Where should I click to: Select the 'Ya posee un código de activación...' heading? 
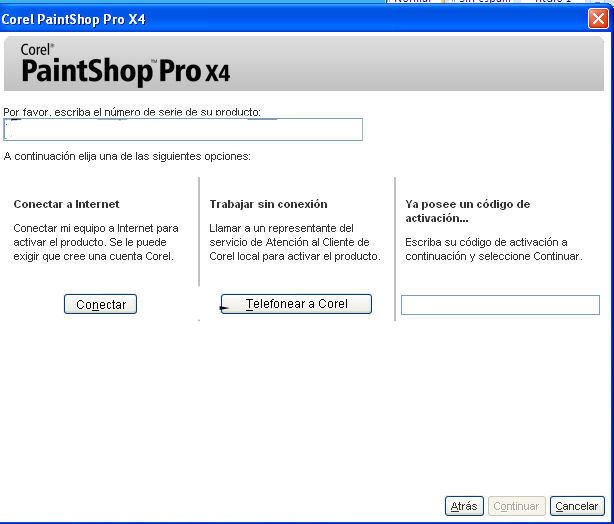tap(468, 211)
